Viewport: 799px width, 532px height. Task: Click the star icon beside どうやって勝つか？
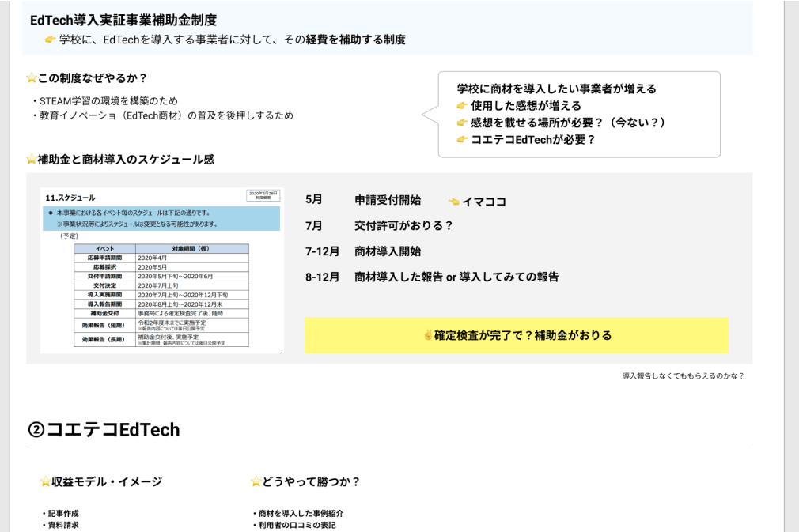click(x=256, y=482)
